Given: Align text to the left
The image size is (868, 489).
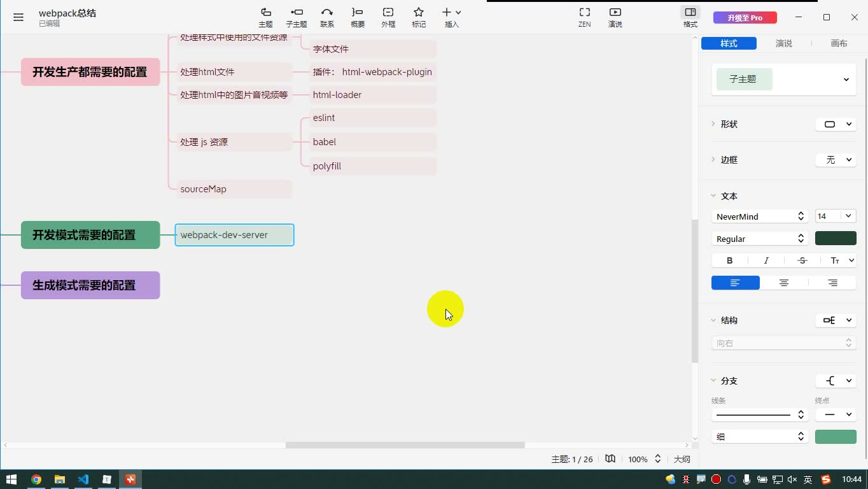Looking at the screenshot, I should [x=736, y=283].
